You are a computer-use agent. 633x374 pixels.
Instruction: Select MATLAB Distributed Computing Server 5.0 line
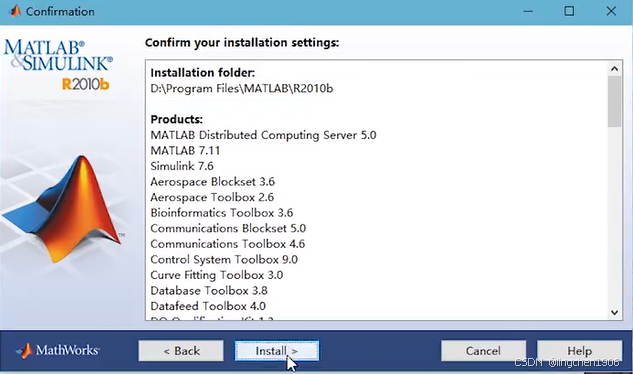(x=263, y=135)
